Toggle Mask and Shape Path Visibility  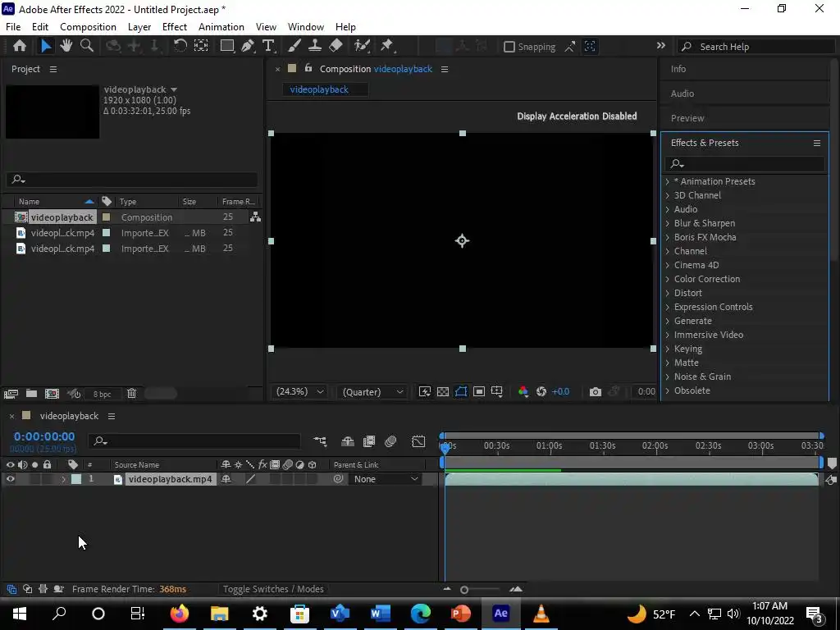coord(461,392)
